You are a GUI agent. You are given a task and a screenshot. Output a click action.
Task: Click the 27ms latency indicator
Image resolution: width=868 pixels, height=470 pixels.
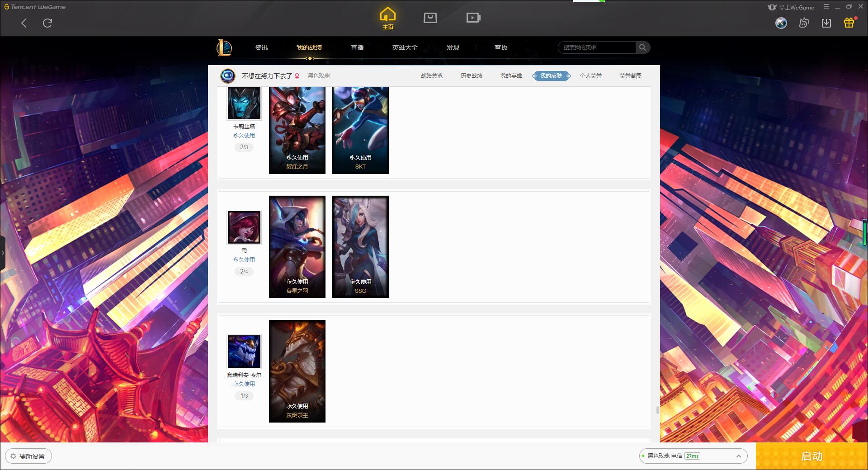pyautogui.click(x=693, y=456)
